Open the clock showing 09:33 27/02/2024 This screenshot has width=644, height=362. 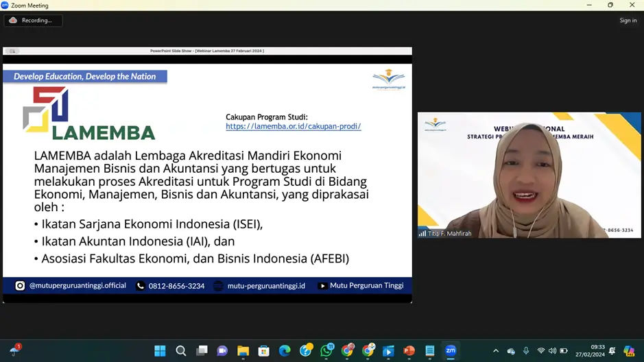click(x=591, y=351)
